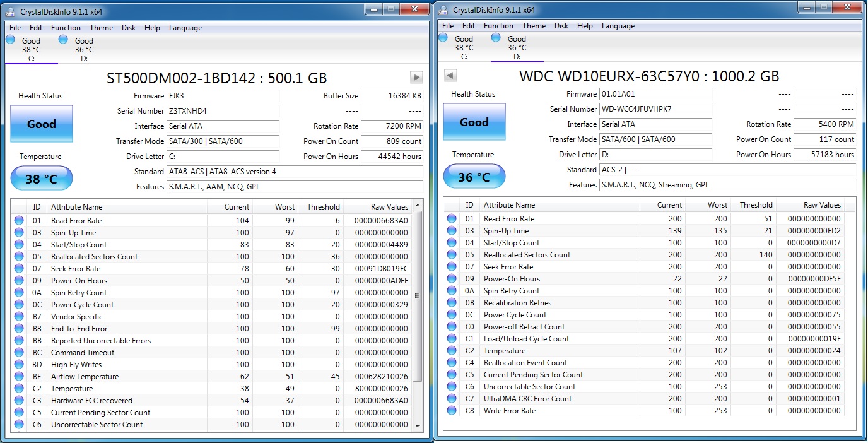The image size is (868, 443).
Task: Open Disk menu in right window
Action: tap(561, 26)
